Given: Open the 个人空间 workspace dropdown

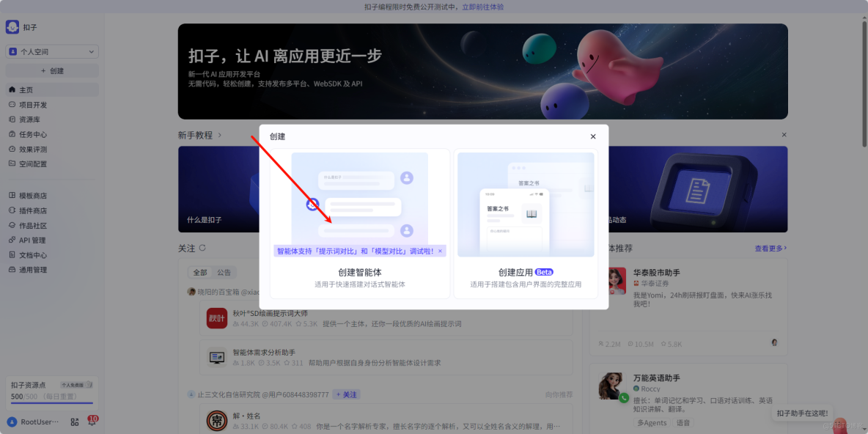Looking at the screenshot, I should point(51,51).
